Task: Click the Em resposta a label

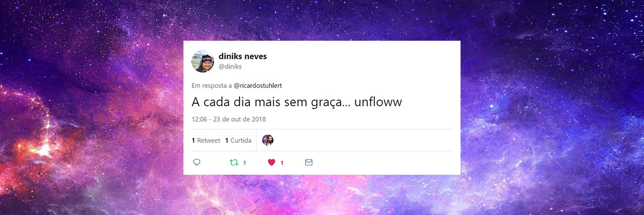Action: [212, 85]
